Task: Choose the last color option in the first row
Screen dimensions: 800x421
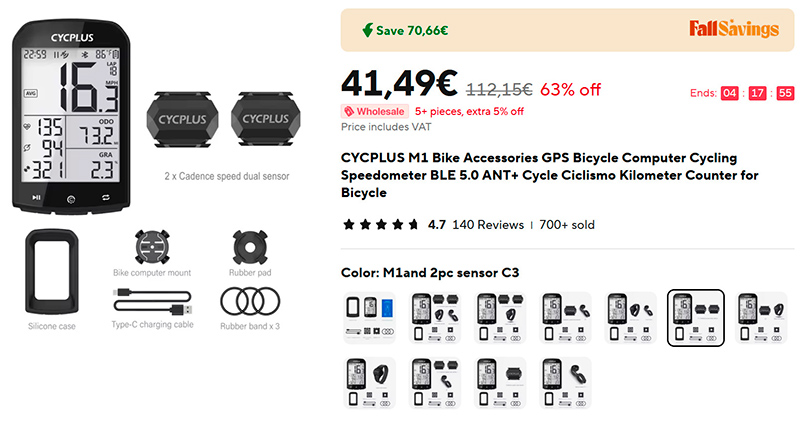Action: coord(762,317)
